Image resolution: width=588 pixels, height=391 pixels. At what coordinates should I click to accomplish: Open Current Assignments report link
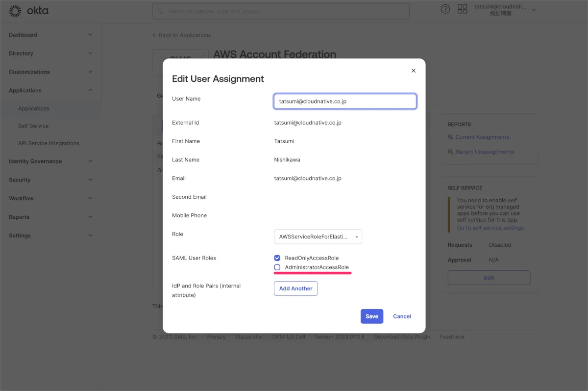tap(482, 137)
